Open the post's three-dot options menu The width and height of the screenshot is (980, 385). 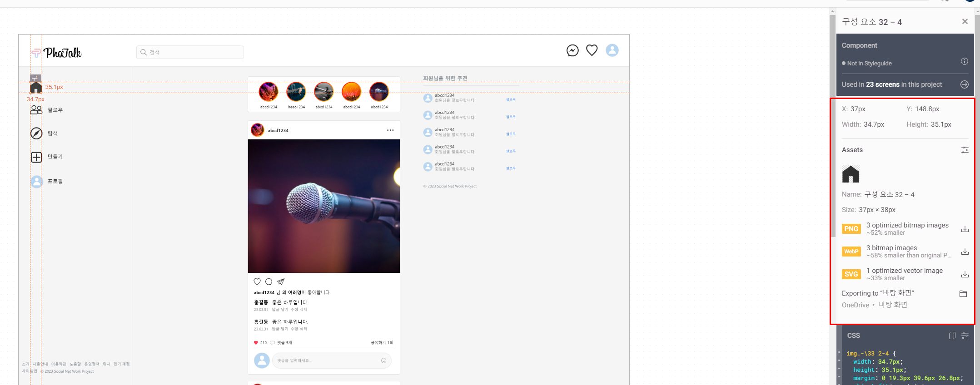(390, 130)
